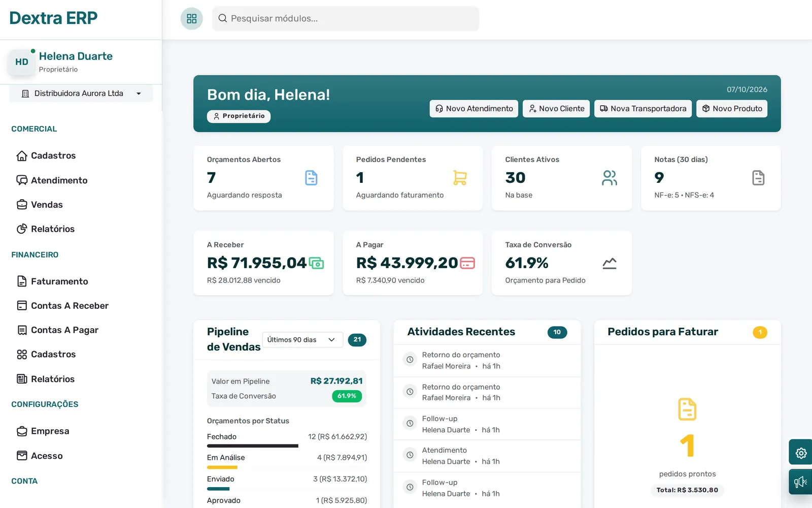This screenshot has height=508, width=812.
Task: Click the Atividades Recentes count badge 10
Action: coord(557,332)
